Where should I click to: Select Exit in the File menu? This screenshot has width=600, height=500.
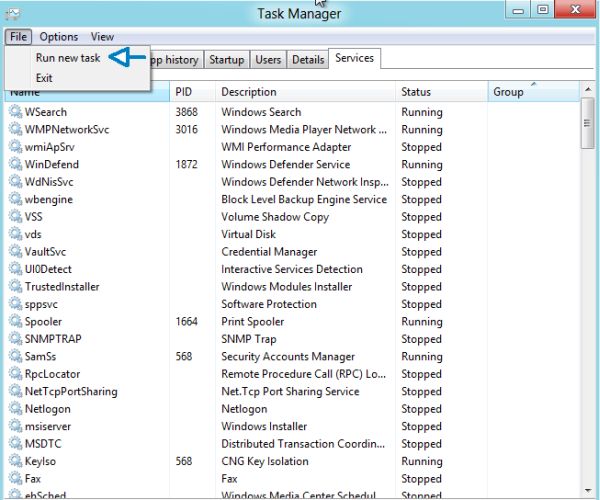tap(45, 78)
